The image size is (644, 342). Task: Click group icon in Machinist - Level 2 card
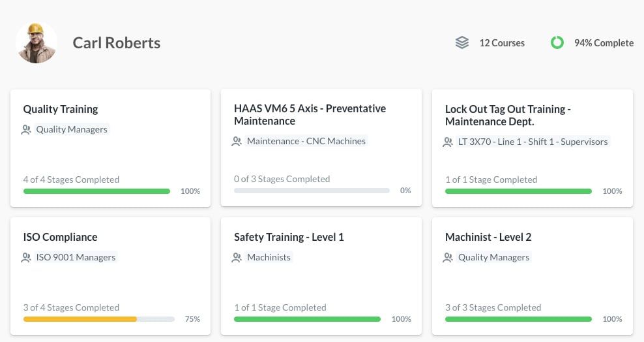(448, 258)
